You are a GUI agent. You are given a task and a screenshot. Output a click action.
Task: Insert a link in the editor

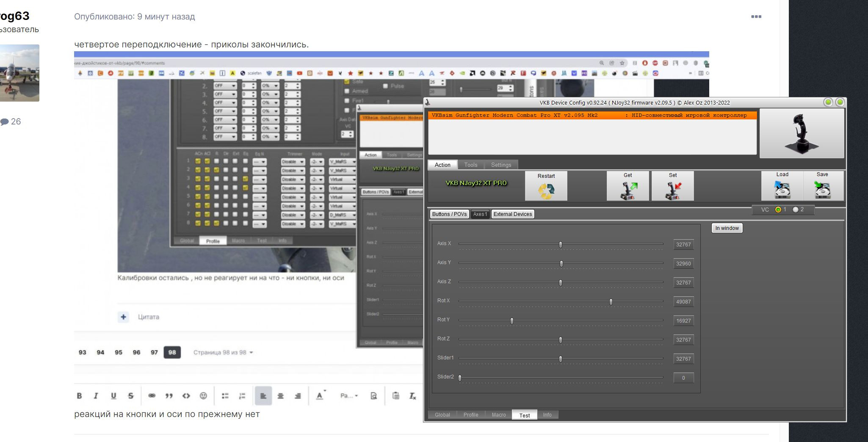152,396
